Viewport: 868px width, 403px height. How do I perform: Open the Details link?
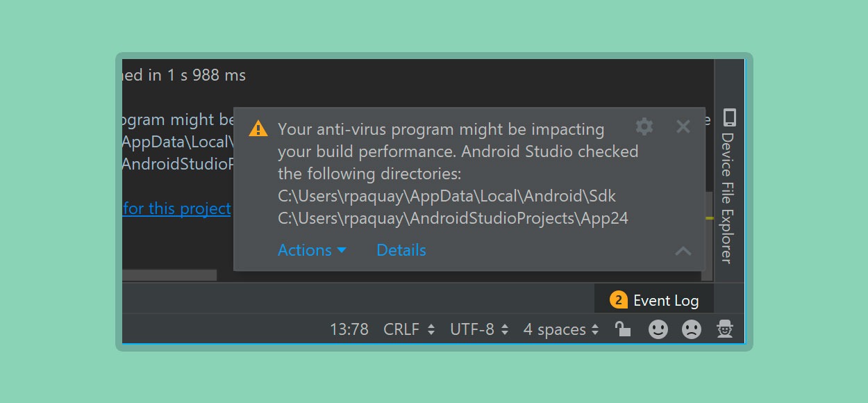(401, 250)
